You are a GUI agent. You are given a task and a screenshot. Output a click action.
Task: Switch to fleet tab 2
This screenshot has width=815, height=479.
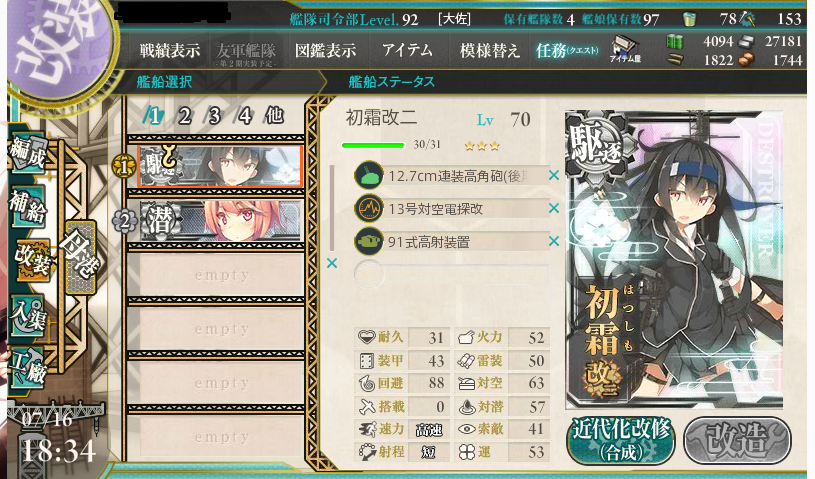(x=183, y=115)
